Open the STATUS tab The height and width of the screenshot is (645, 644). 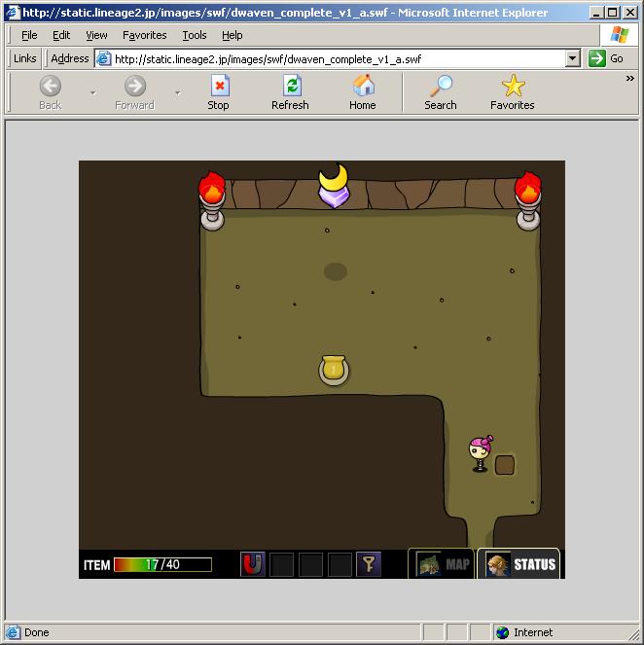519,563
